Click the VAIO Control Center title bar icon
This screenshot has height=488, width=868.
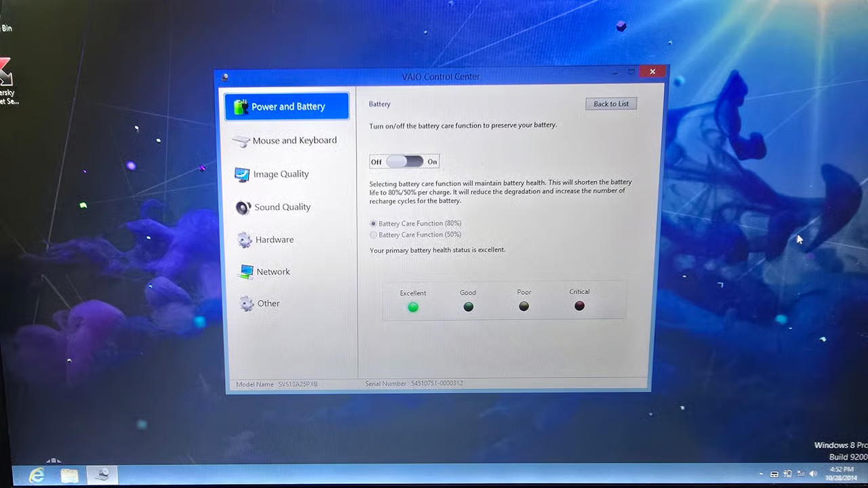coord(224,77)
